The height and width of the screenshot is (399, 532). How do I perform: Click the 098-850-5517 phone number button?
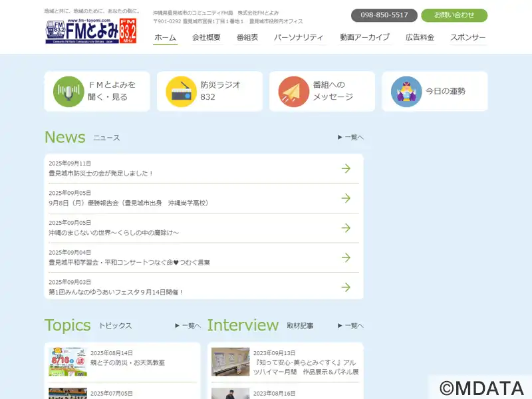384,15
